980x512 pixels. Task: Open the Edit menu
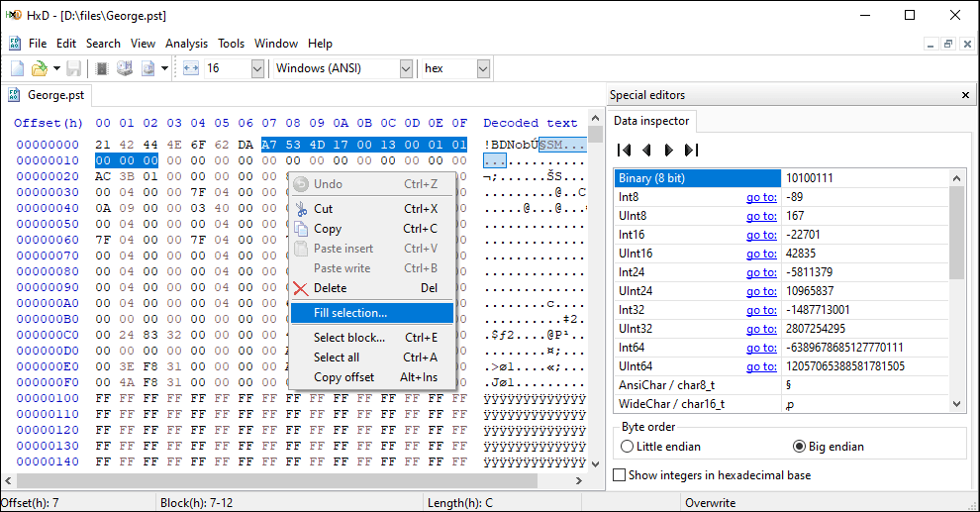[x=66, y=44]
